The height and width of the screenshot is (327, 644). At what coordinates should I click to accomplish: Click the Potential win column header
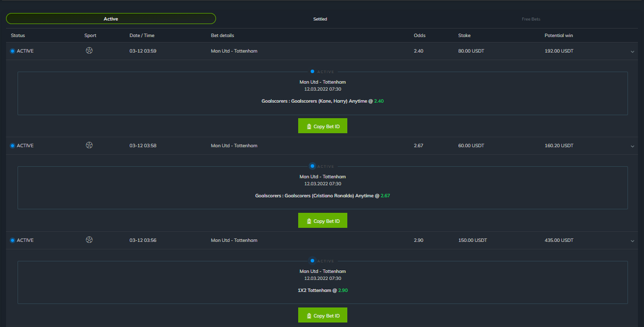coord(559,35)
